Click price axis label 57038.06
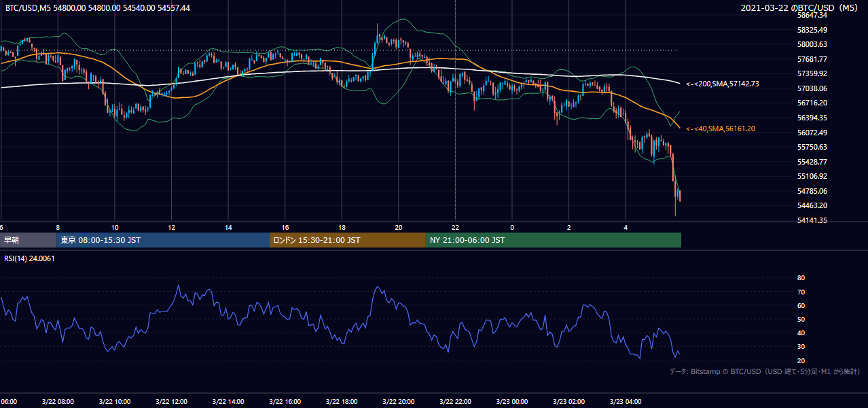868x408 pixels. (812, 88)
